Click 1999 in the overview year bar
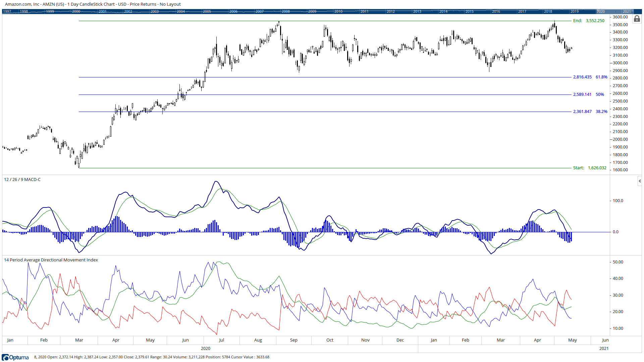 (x=50, y=11)
